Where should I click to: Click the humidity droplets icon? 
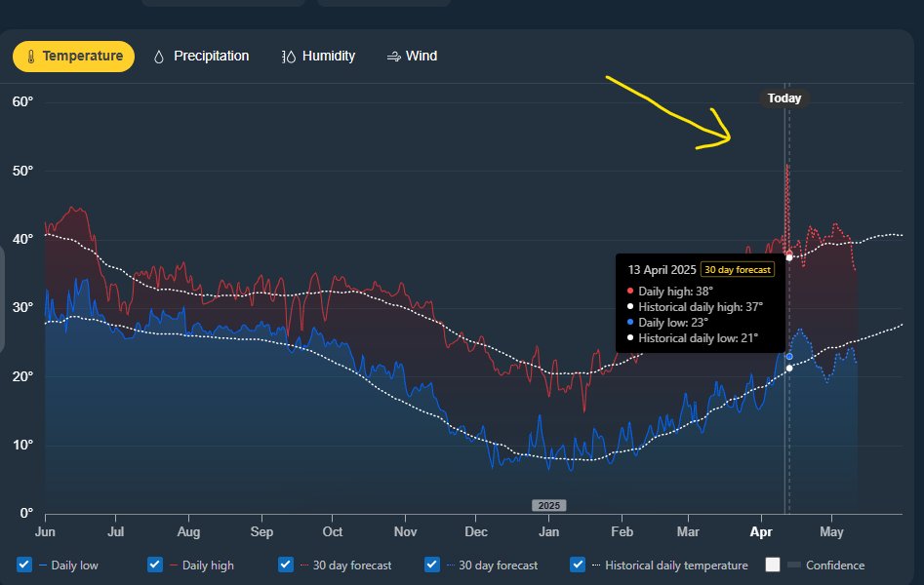[288, 57]
